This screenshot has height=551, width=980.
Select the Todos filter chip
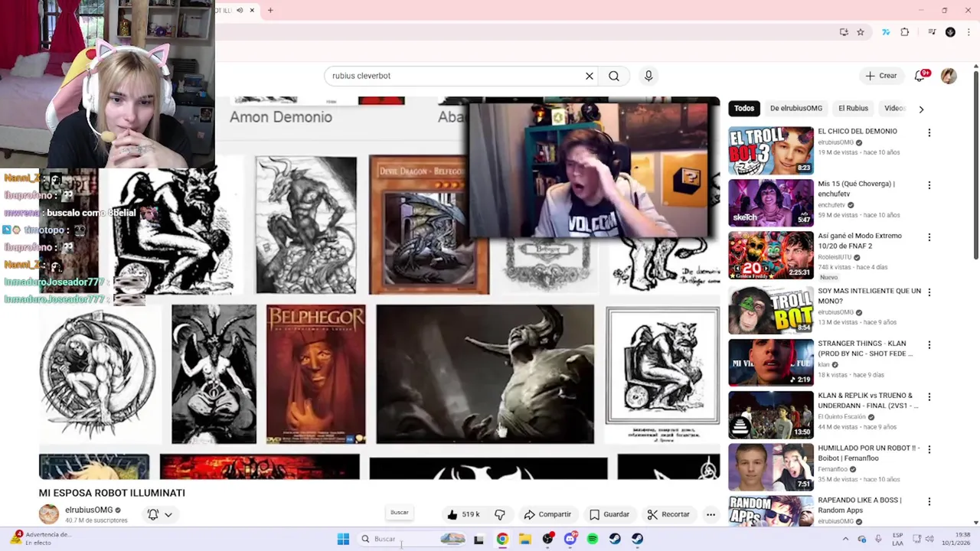(x=744, y=109)
